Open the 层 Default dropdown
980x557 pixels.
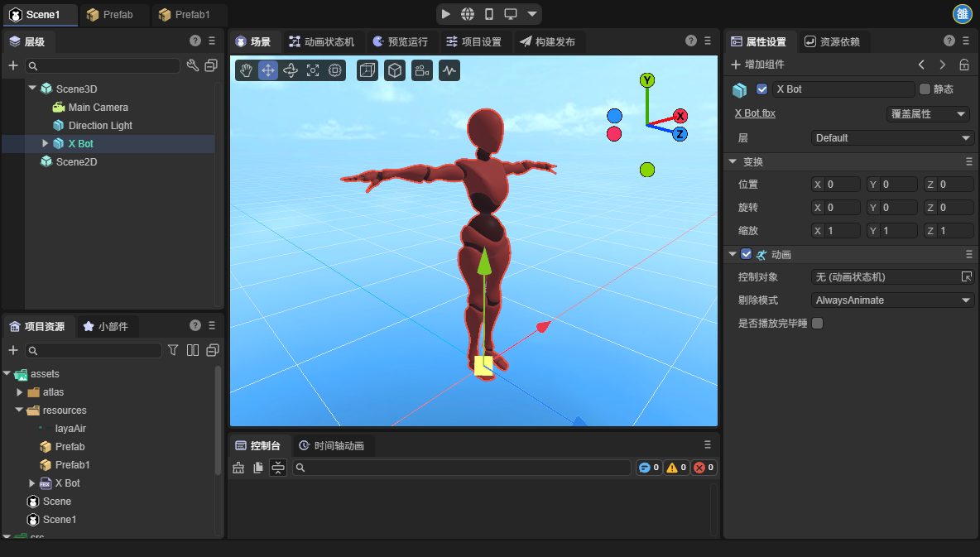pyautogui.click(x=891, y=138)
